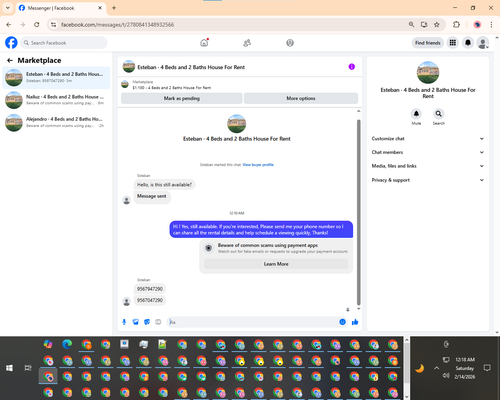Click the message input field
The width and height of the screenshot is (500, 400).
[x=253, y=322]
